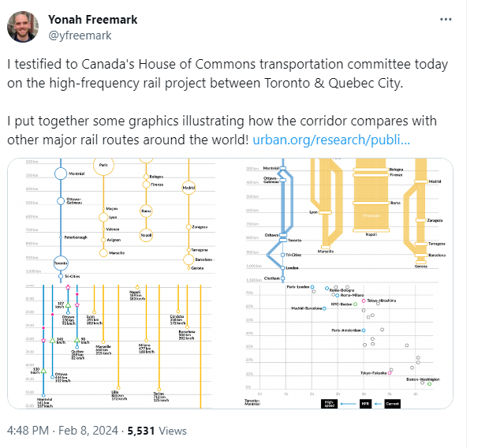Open the bottom-right scatter plot image
This screenshot has height=448, width=489.
[348, 347]
